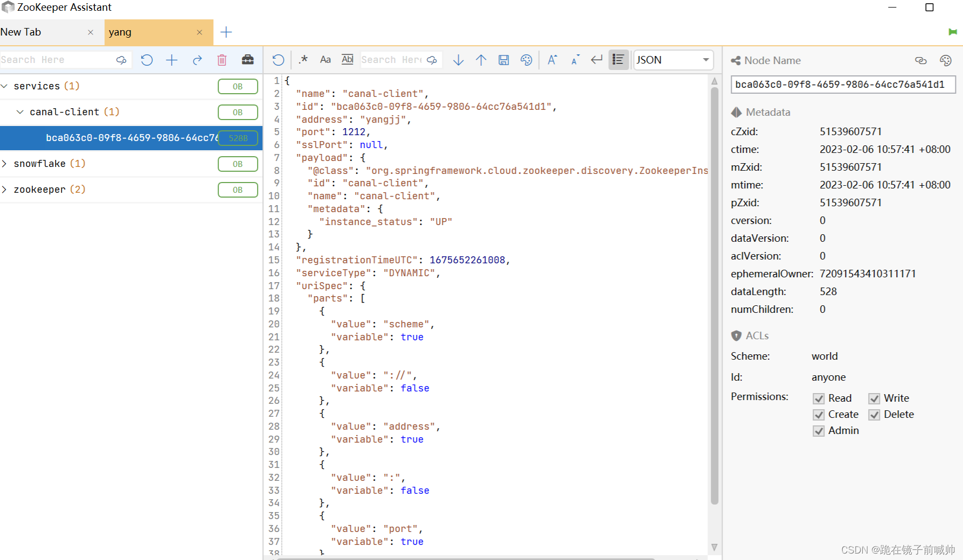Open the toolbox briefcase icon
963x560 pixels.
248,60
